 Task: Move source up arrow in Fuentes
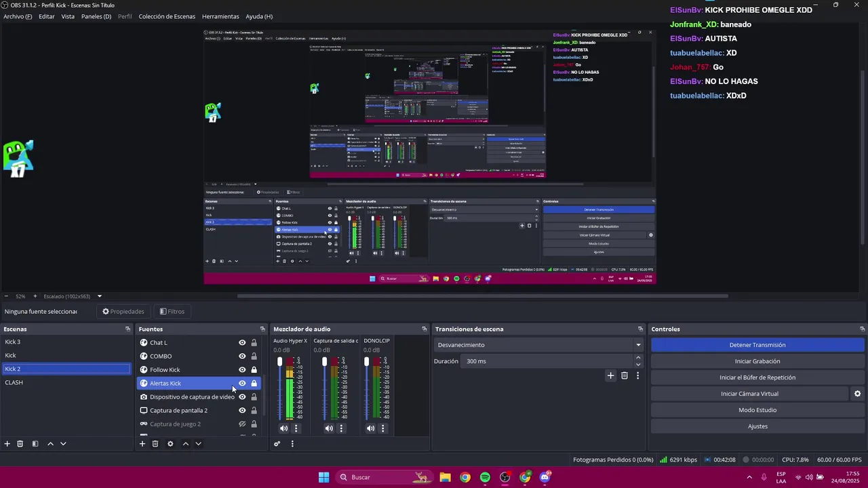point(185,444)
